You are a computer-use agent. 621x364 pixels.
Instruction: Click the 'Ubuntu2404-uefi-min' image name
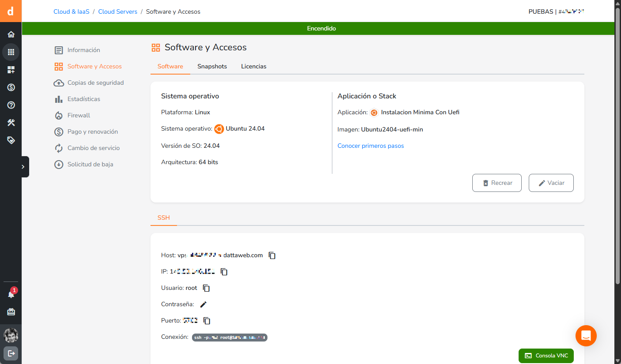coord(392,129)
